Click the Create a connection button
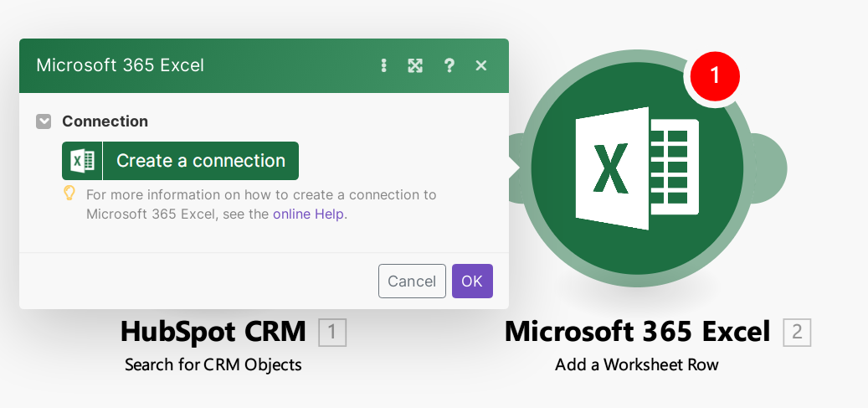The image size is (868, 408). point(181,161)
